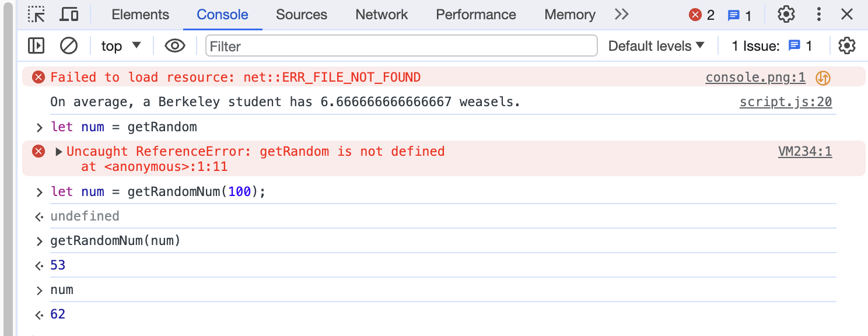Switch to the Network tab
Viewport: 868px width, 336px height.
[x=381, y=14]
